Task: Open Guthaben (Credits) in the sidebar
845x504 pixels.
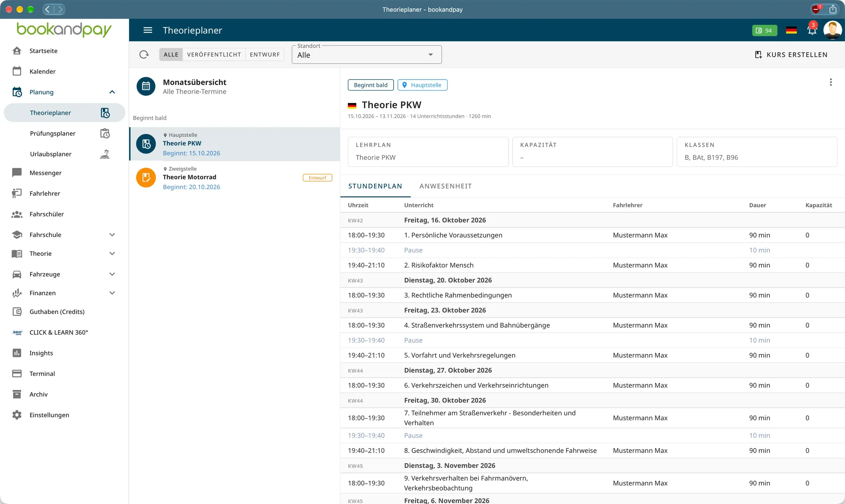Action: tap(64, 312)
